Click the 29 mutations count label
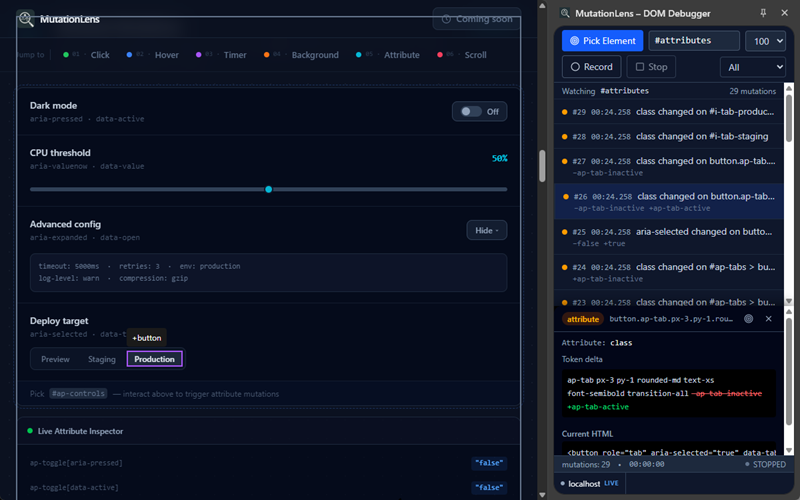800x500 pixels. (x=753, y=91)
